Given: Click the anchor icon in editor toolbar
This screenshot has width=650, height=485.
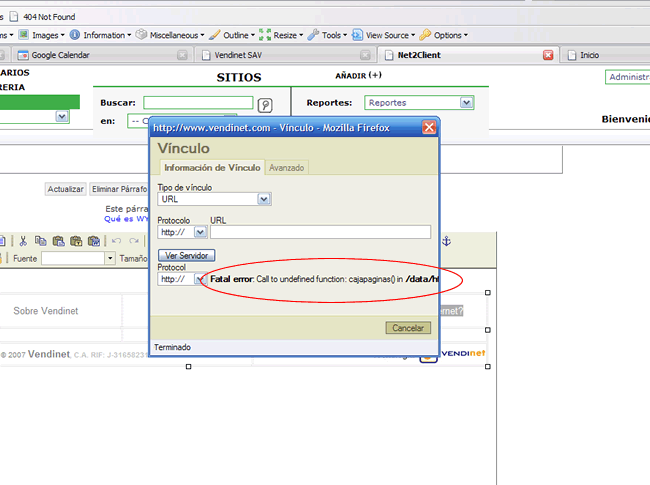Looking at the screenshot, I should 446,241.
